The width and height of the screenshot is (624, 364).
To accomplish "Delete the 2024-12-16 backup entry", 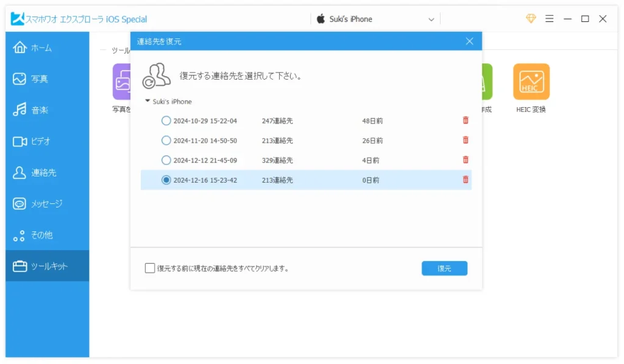I will (466, 180).
